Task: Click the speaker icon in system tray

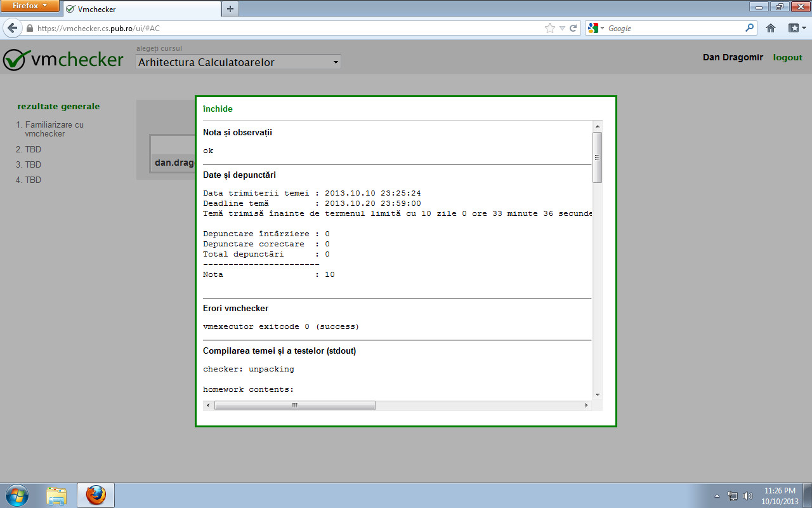Action: point(747,495)
